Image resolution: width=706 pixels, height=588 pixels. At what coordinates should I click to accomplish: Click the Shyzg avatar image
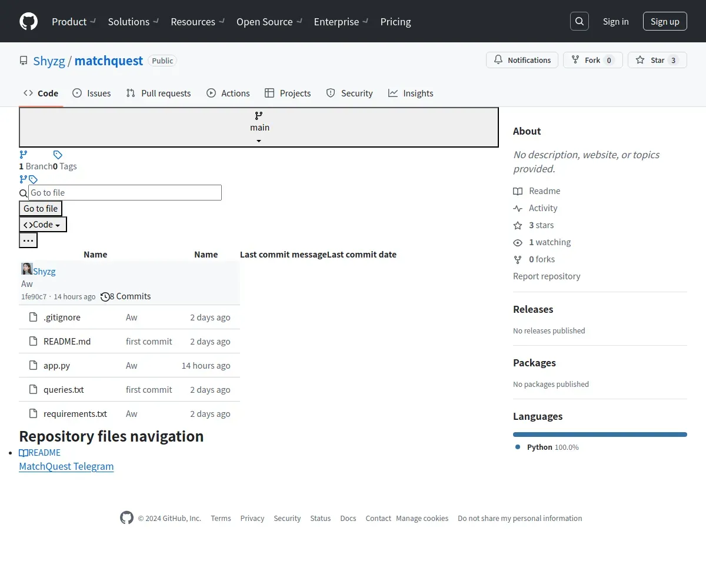click(x=27, y=269)
